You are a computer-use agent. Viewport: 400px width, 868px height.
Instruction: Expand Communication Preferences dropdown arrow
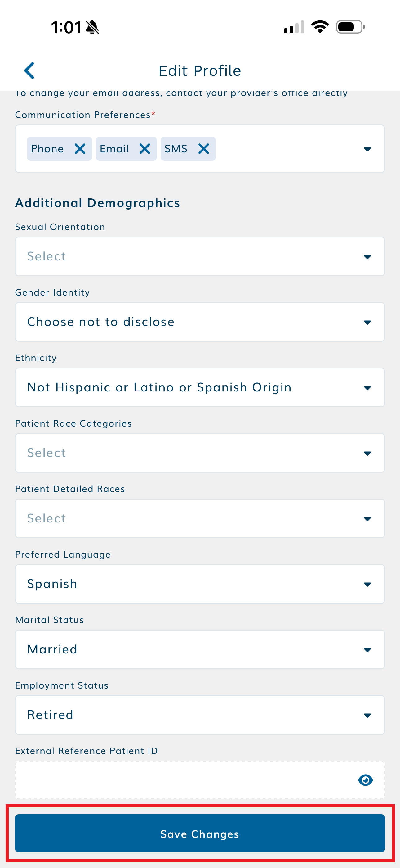coord(367,149)
